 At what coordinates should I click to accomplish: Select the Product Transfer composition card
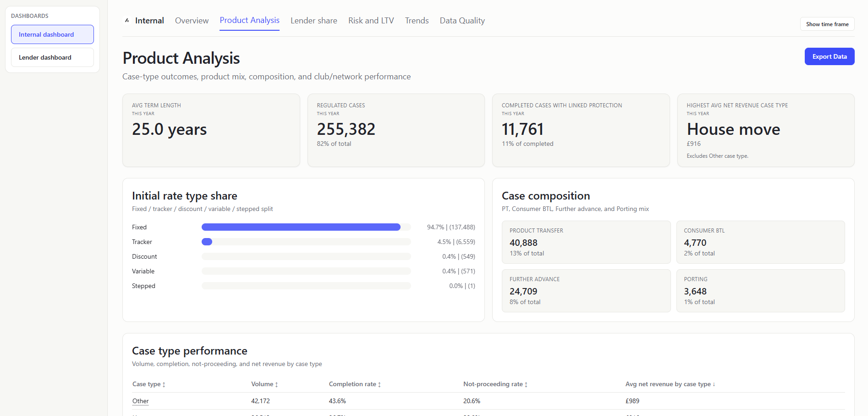(x=586, y=242)
